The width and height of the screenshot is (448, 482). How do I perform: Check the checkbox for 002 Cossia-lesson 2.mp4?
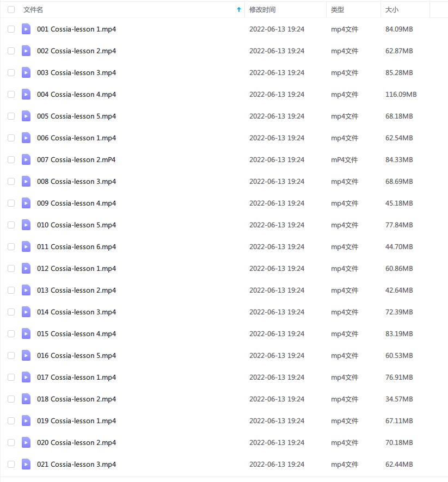point(11,51)
